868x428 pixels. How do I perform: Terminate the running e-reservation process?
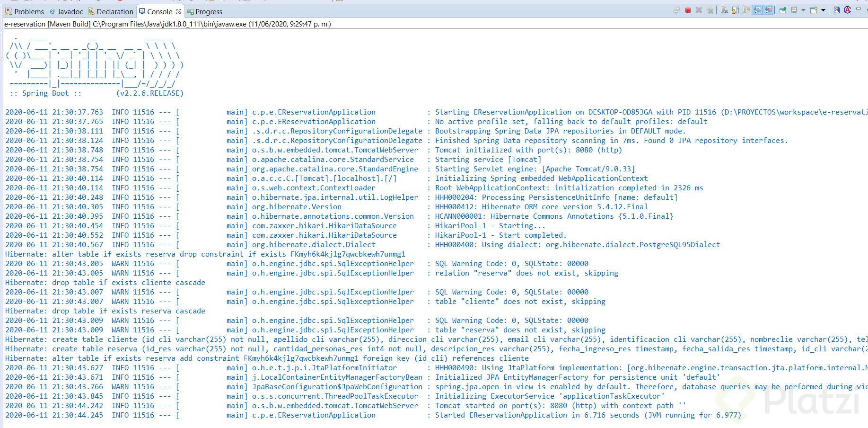click(x=688, y=10)
